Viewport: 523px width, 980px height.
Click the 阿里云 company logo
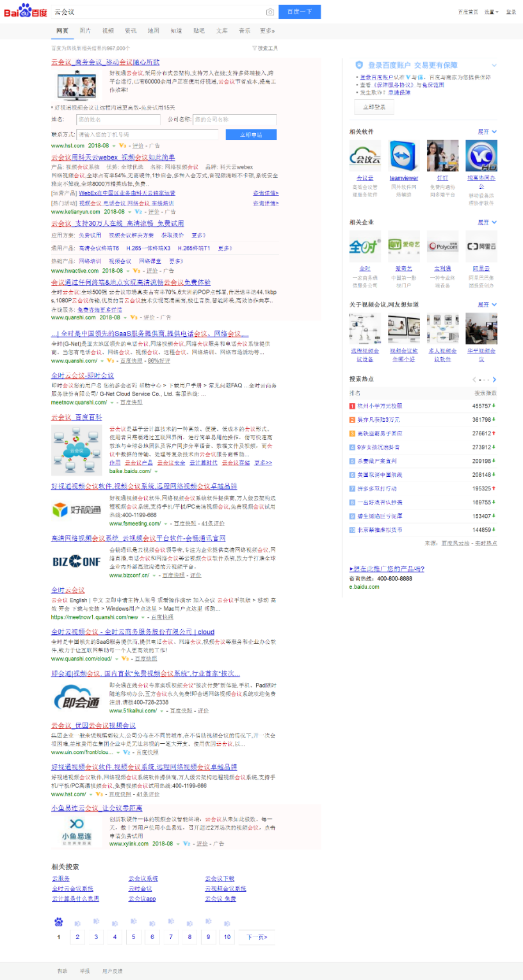481,246
